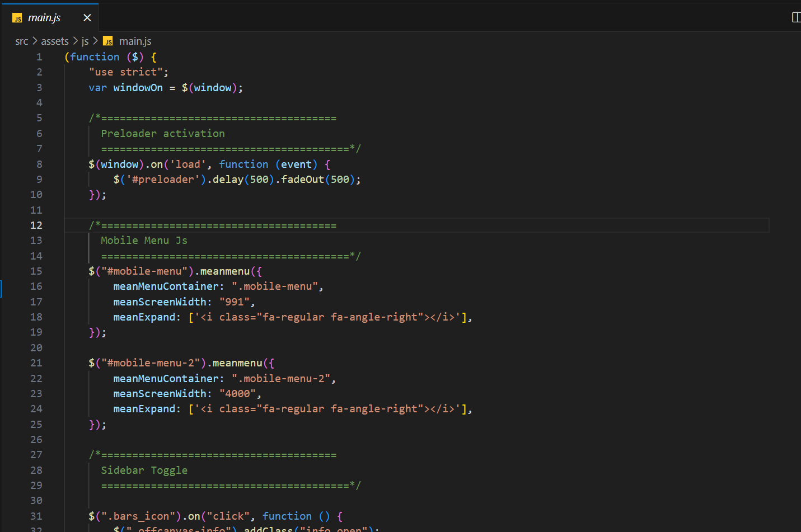Open the src breadcrumb folder
The width and height of the screenshot is (801, 532).
coord(21,41)
